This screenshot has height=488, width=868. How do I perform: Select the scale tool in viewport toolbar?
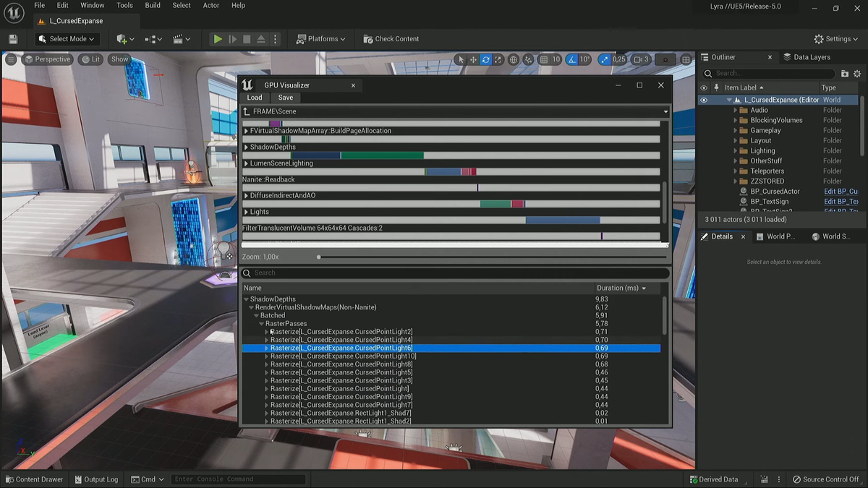[x=498, y=59]
